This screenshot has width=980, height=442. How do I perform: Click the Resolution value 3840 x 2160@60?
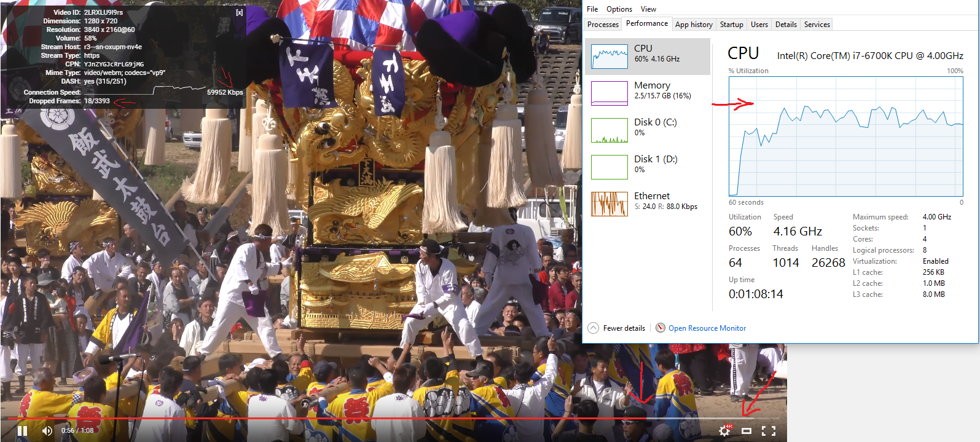[x=109, y=30]
